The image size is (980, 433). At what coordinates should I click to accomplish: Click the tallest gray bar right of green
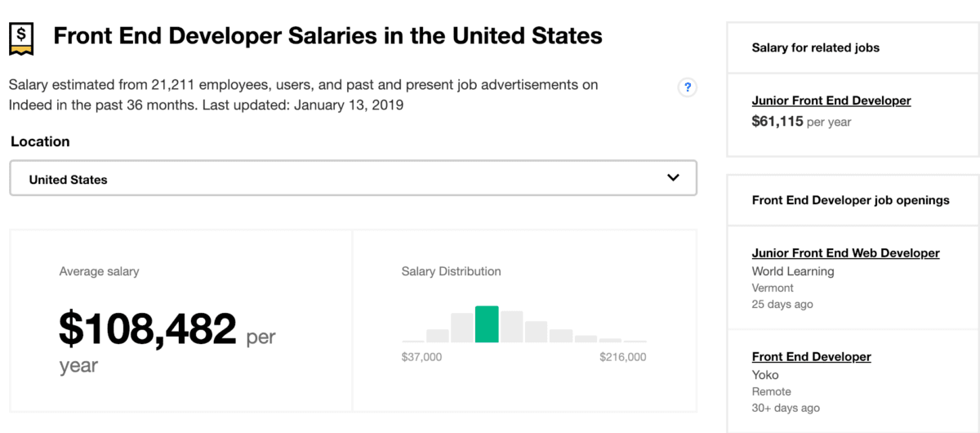click(511, 326)
